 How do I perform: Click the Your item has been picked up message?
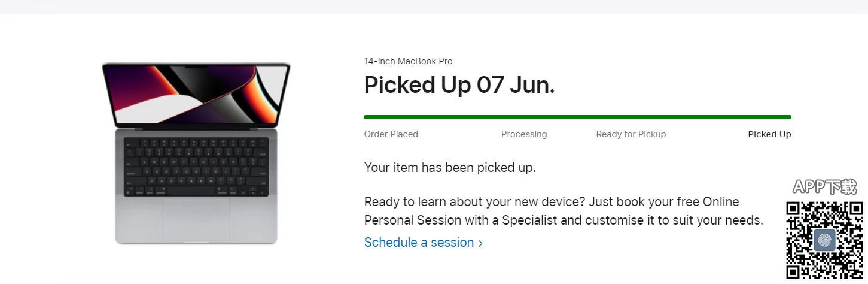click(450, 168)
